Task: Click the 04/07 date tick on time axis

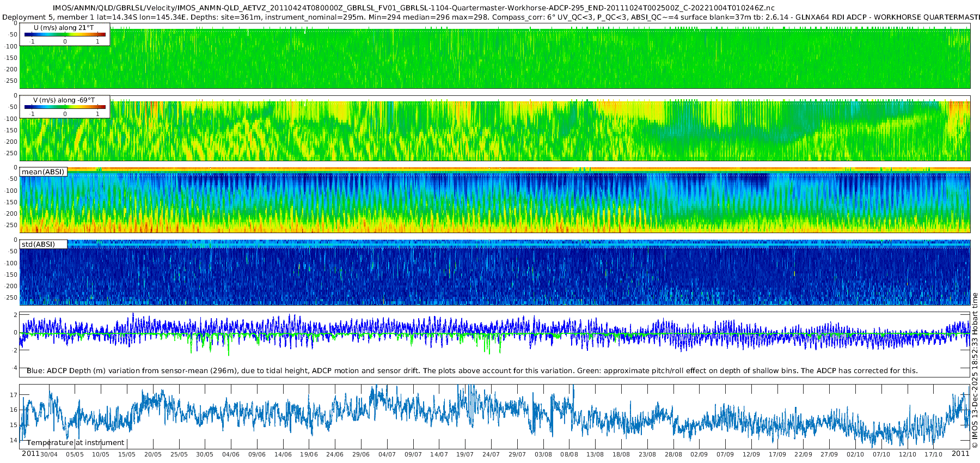Action: tap(387, 454)
